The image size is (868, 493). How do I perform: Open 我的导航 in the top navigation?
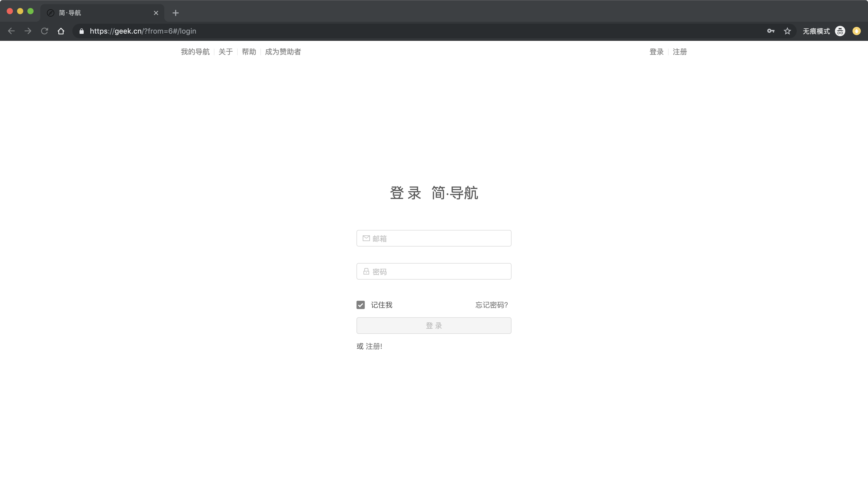click(195, 52)
